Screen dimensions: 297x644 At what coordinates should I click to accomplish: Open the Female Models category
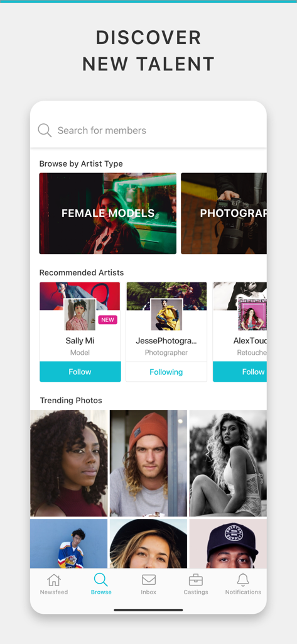tap(108, 213)
